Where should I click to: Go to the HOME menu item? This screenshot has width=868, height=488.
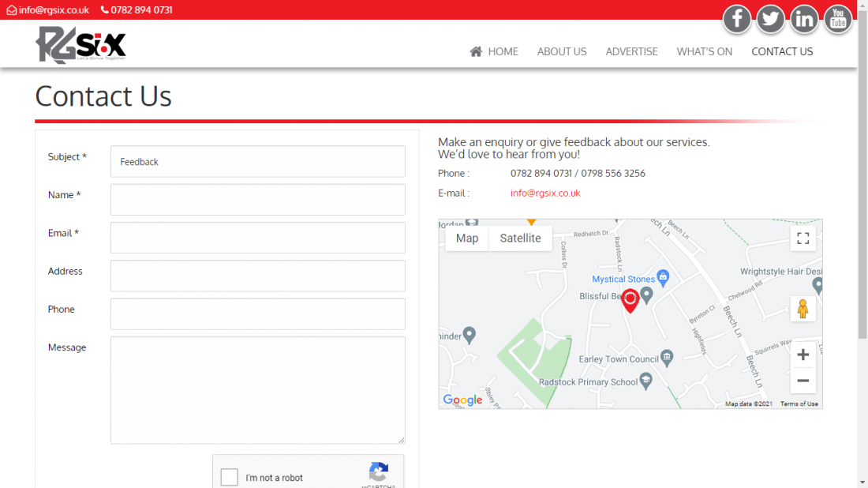503,51
